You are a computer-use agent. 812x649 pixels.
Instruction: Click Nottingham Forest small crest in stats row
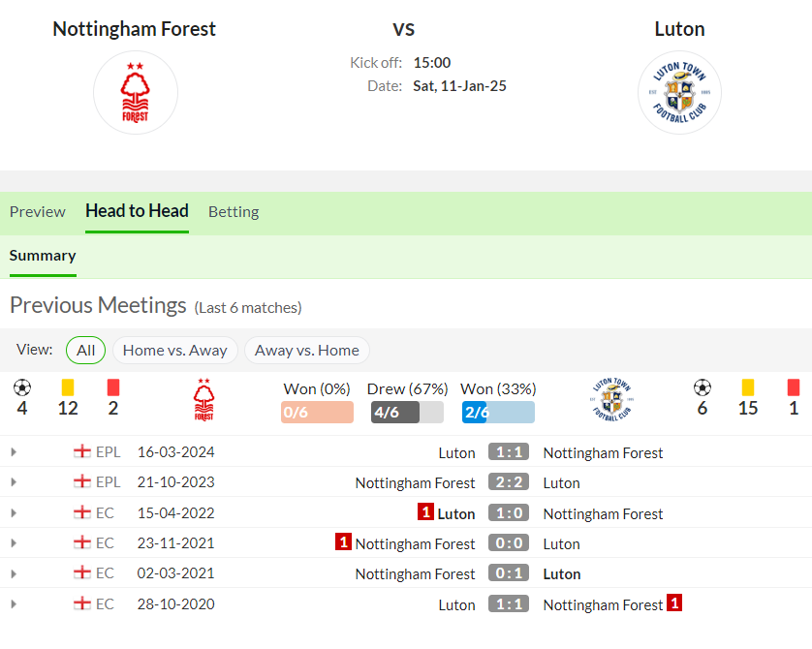click(203, 399)
